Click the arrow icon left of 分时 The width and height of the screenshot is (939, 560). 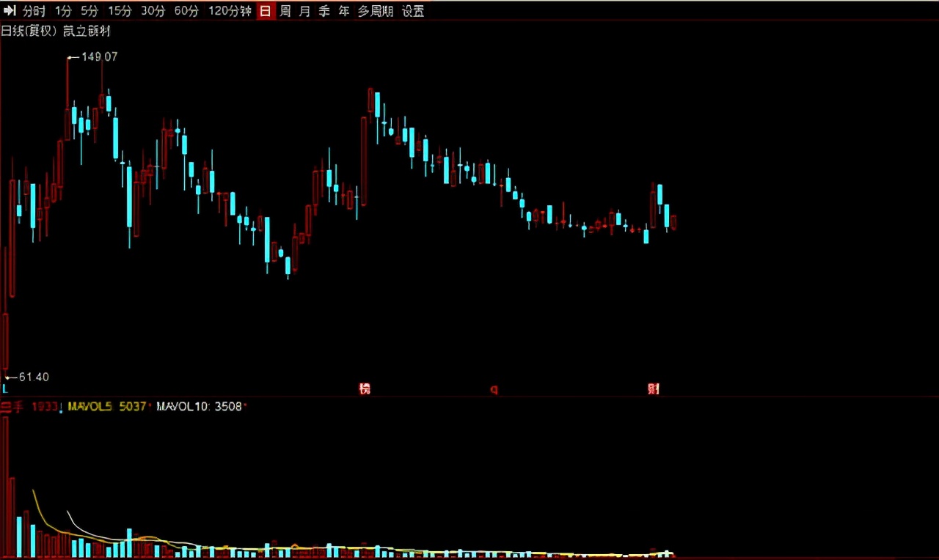[10, 11]
